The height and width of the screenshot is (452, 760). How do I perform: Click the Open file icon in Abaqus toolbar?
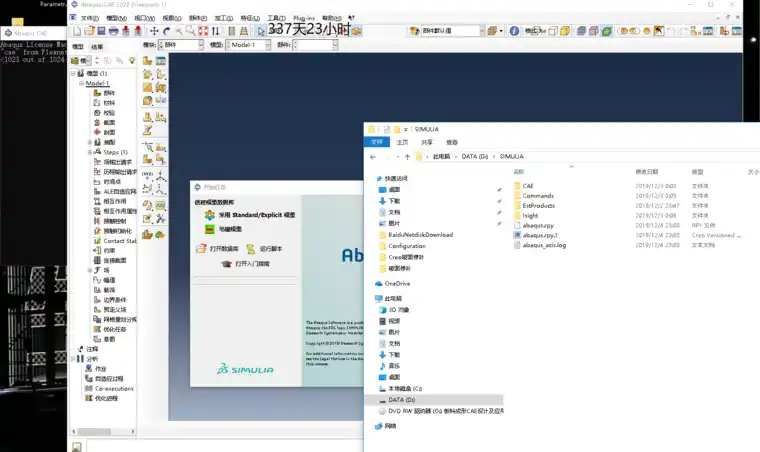tap(90, 31)
